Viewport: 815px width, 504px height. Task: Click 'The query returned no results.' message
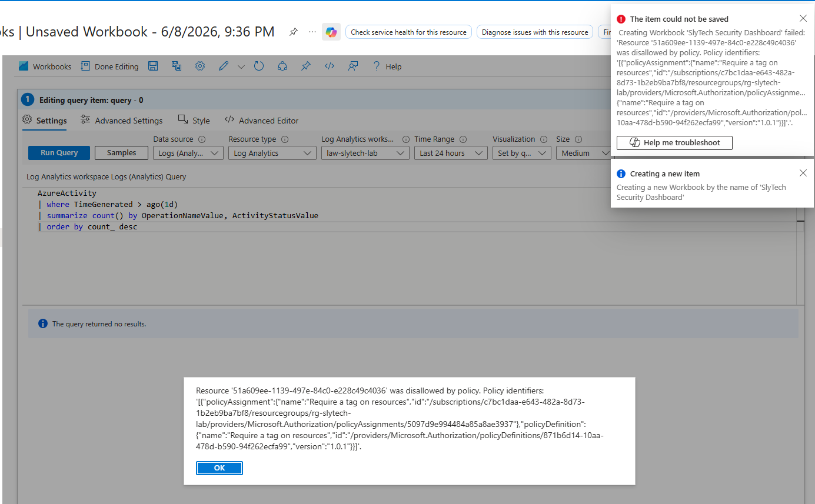pos(99,324)
